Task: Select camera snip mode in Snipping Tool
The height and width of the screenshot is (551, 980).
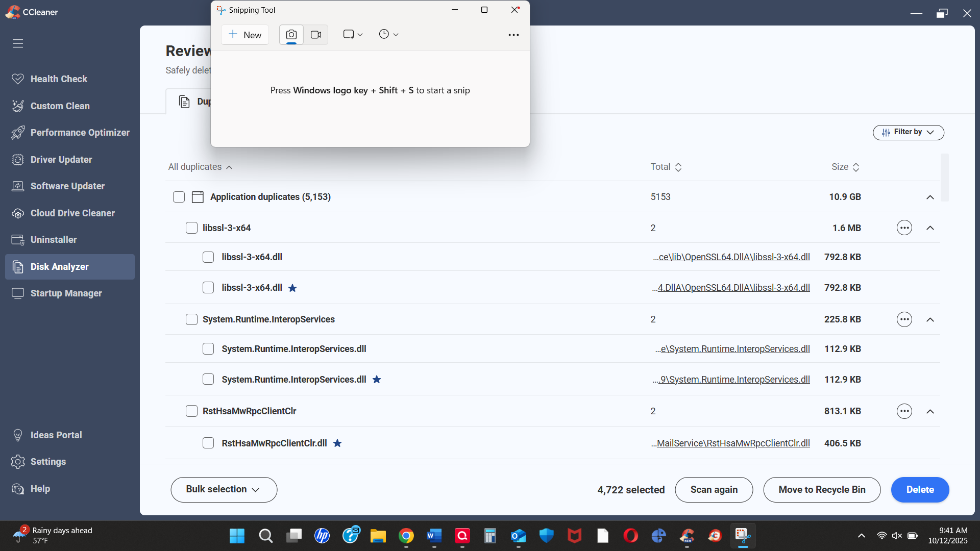Action: point(291,35)
